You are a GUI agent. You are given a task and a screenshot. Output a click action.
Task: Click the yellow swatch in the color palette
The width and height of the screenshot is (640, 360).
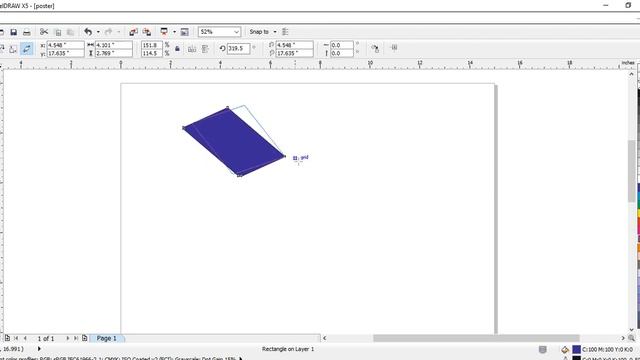[x=638, y=213]
